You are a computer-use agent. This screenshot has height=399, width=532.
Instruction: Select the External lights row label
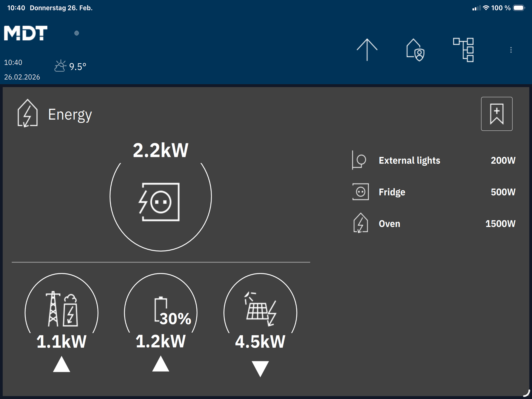pyautogui.click(x=409, y=160)
